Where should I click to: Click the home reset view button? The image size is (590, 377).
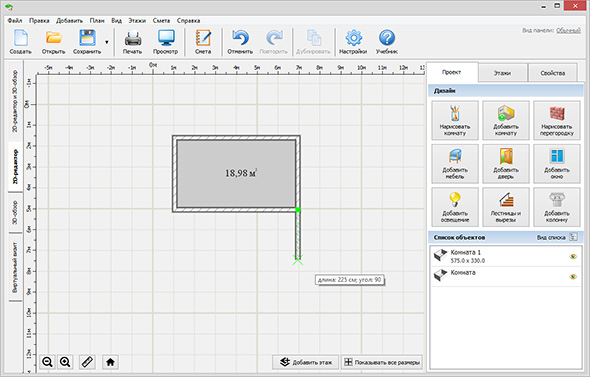[110, 362]
